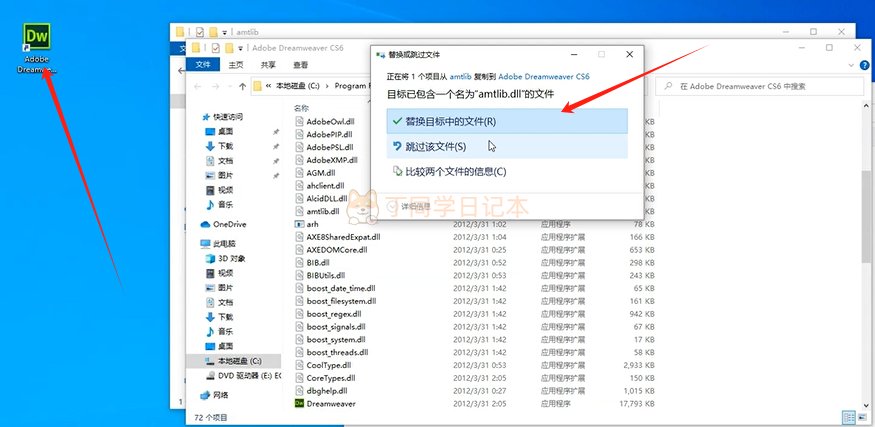Select 网络 in the navigation pane
Screen dimensions: 875x427
215,395
